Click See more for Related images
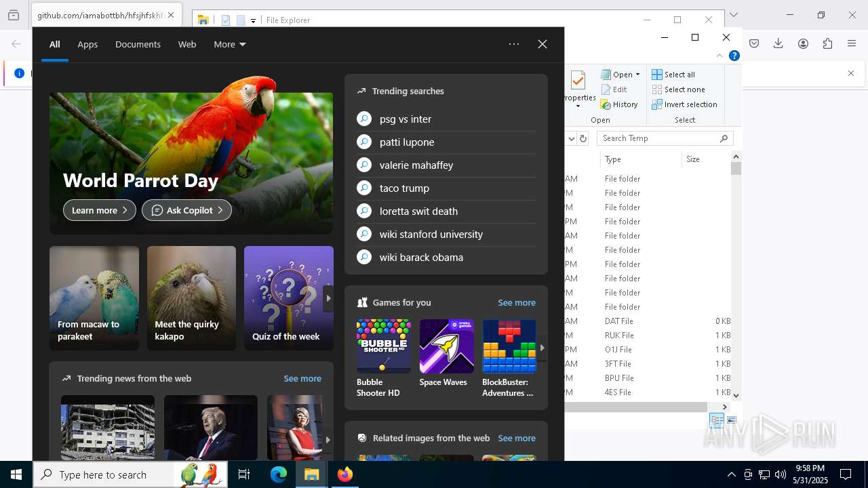The image size is (868, 488). click(517, 438)
